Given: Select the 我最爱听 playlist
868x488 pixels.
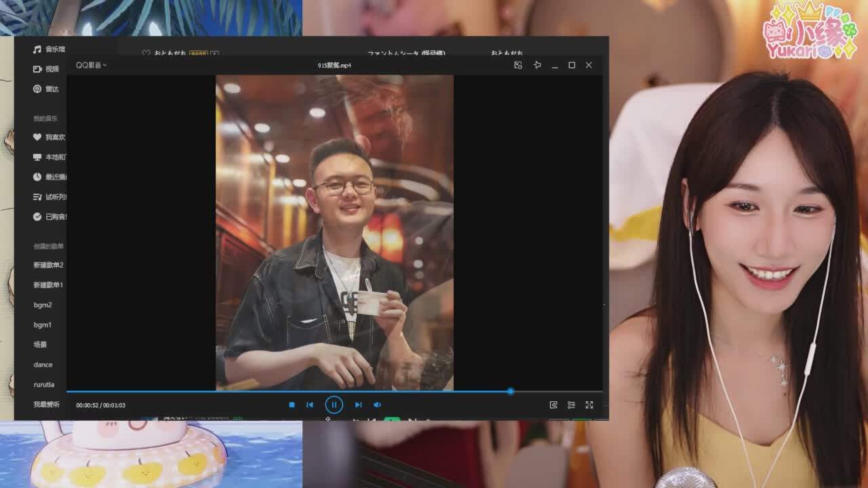Looking at the screenshot, I should point(47,405).
